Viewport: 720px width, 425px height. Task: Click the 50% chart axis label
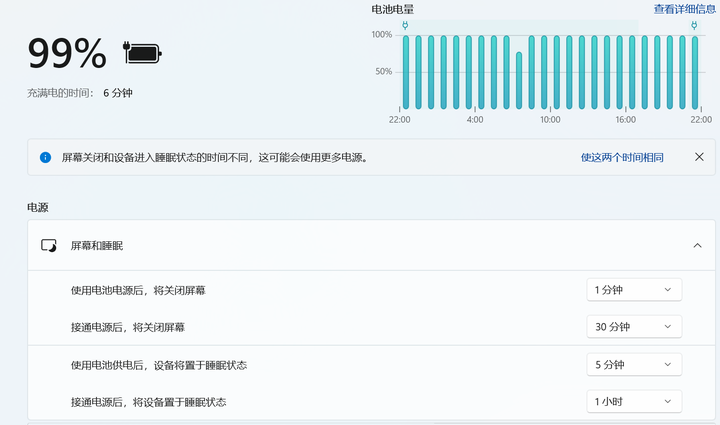point(383,71)
